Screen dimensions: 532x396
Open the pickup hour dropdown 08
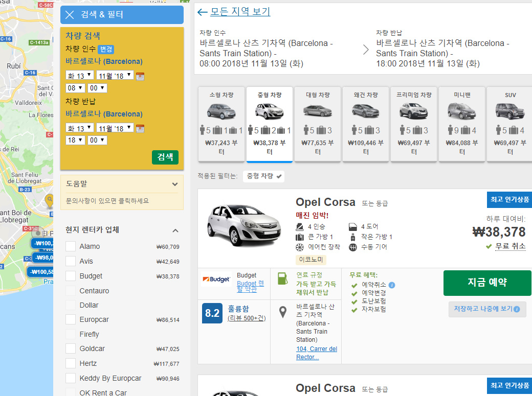click(x=75, y=88)
